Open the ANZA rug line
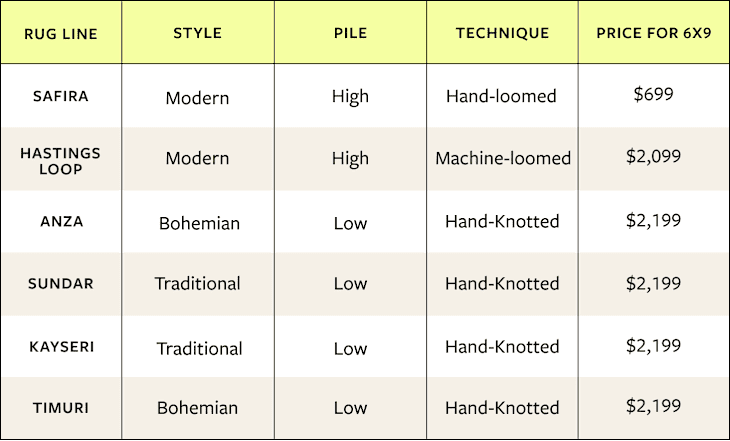 coord(60,222)
